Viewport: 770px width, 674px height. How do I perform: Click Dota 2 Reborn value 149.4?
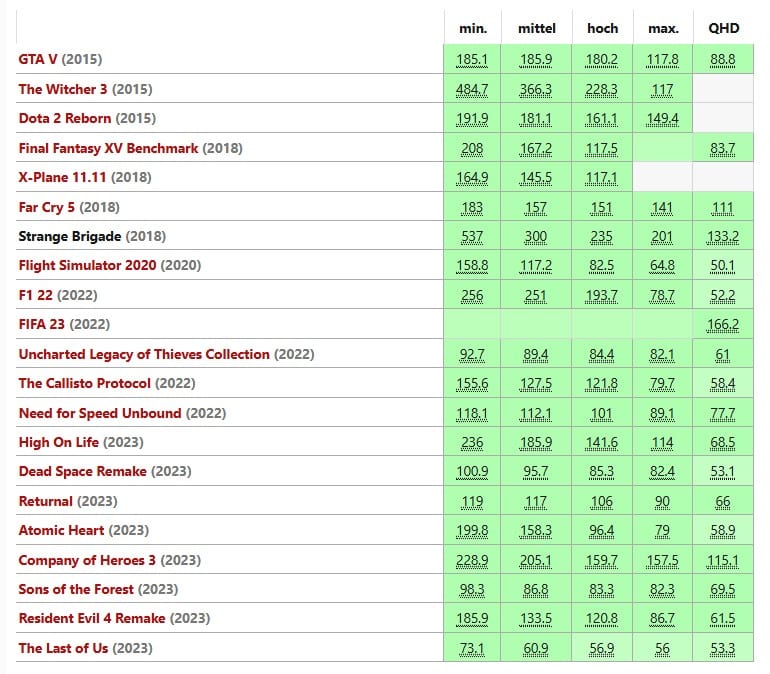coord(662,119)
